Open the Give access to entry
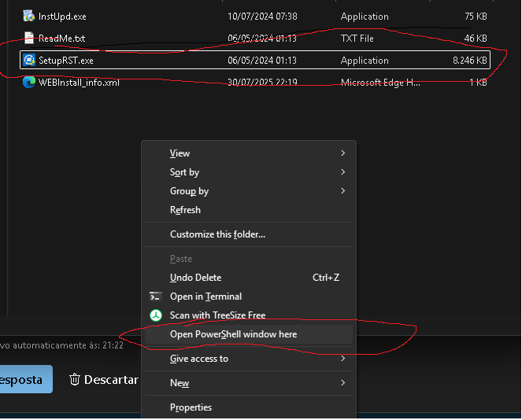The height and width of the screenshot is (420, 522). 249,359
